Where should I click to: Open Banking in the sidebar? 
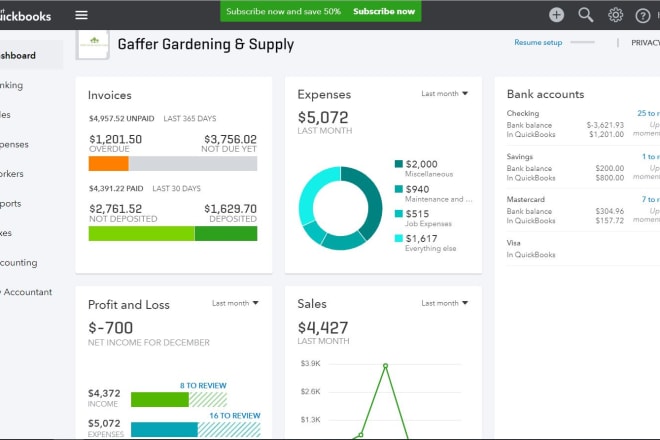(x=12, y=85)
